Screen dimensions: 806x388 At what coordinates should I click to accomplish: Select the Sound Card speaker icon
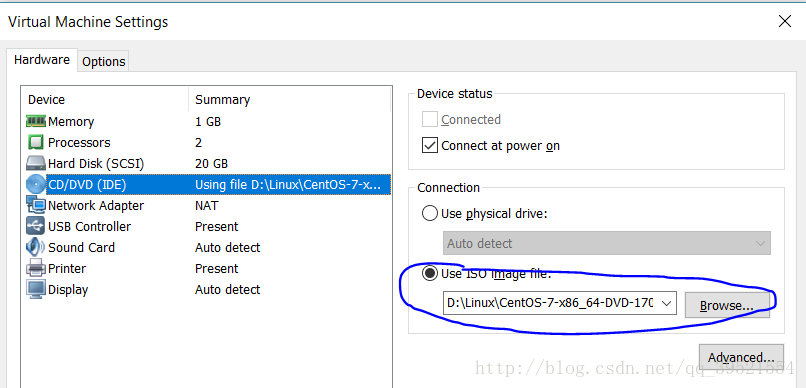click(x=35, y=248)
